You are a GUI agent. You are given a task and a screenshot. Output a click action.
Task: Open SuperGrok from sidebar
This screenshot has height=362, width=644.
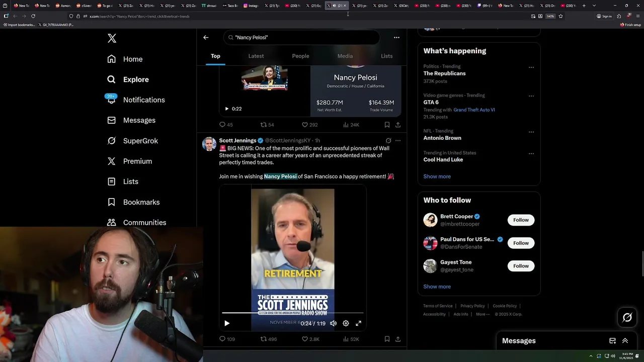click(x=133, y=141)
